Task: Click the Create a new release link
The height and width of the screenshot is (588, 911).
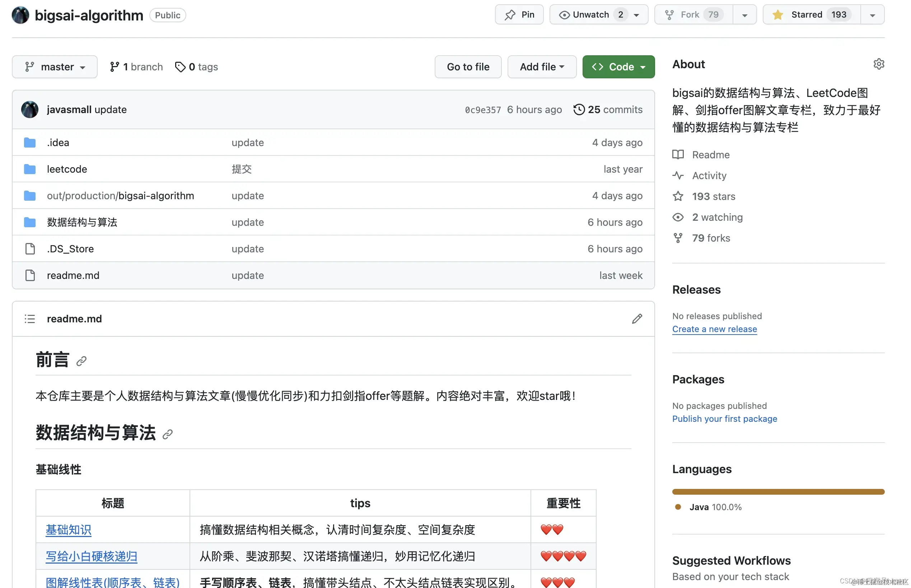Action: click(714, 329)
